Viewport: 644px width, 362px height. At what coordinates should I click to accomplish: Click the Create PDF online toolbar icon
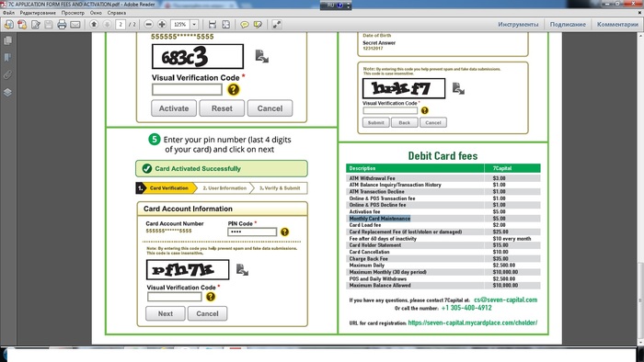pyautogui.click(x=8, y=25)
